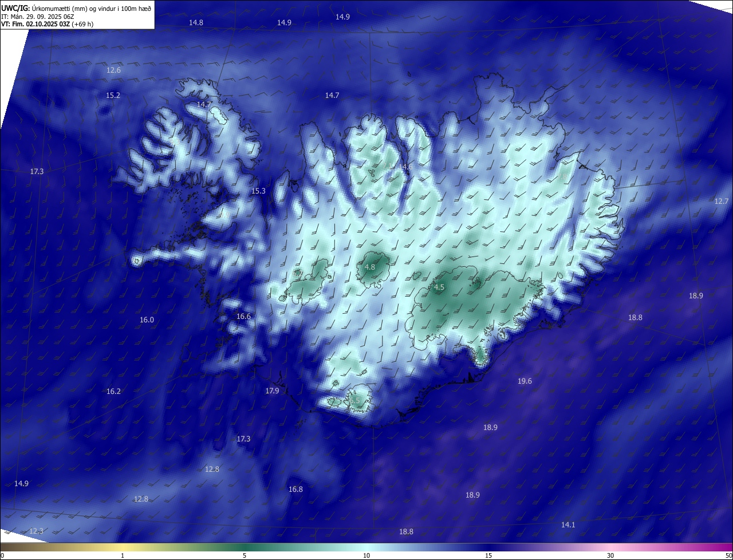Click the 1 tick on color scale
733x560 pixels.
point(123,555)
